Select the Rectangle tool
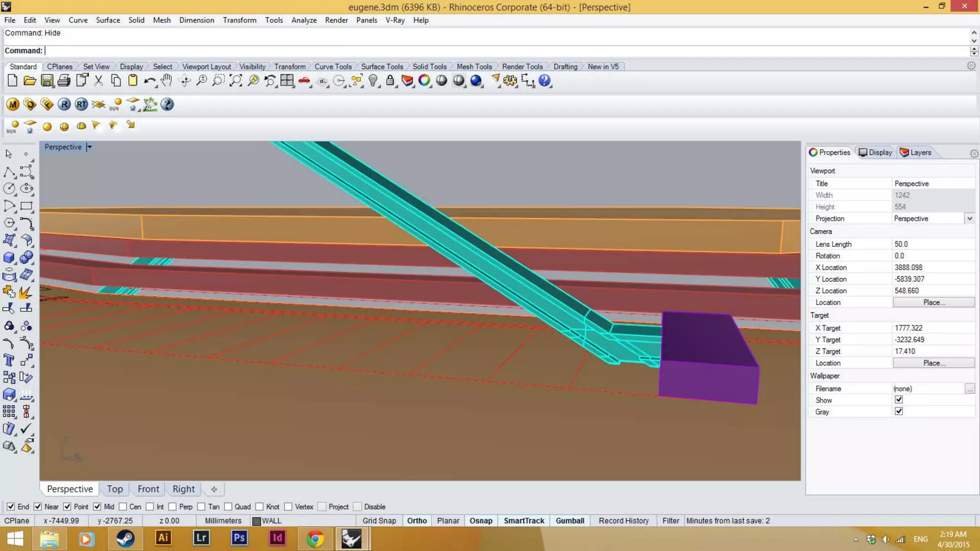 coord(26,206)
